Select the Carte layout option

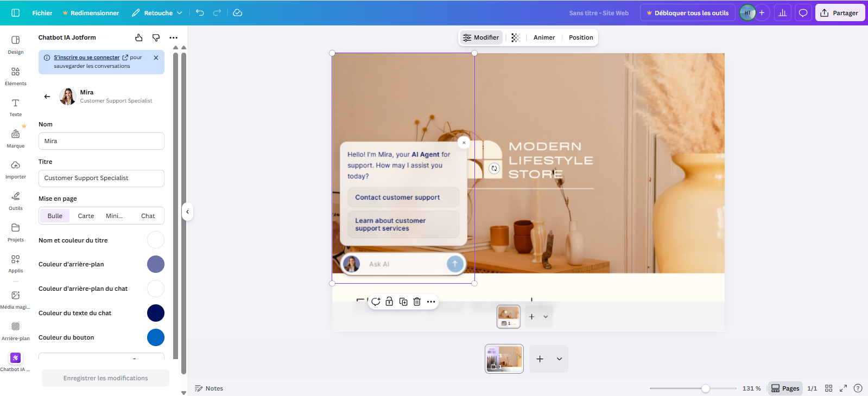[86, 216]
